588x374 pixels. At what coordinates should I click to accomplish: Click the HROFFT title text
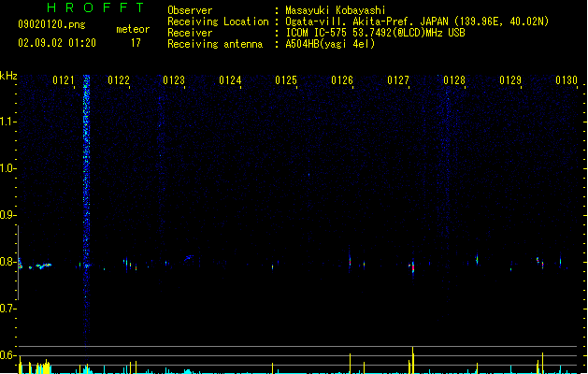point(95,7)
